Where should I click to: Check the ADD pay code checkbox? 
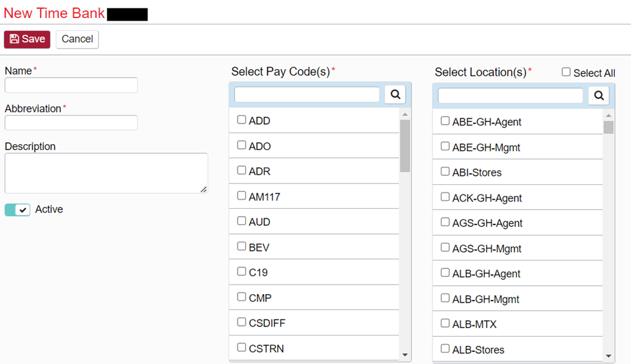coord(241,120)
